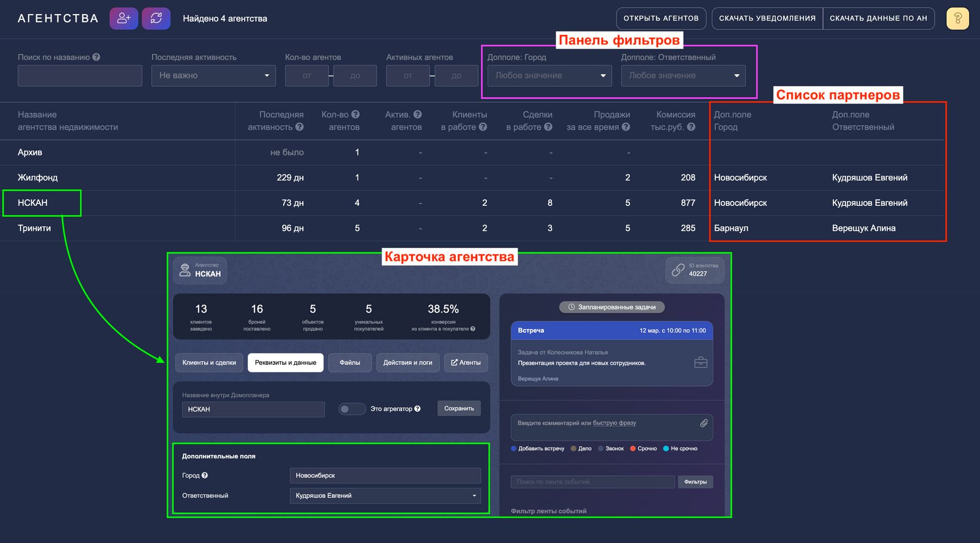Select the Срочно radio option
The image size is (980, 543).
coord(633,449)
